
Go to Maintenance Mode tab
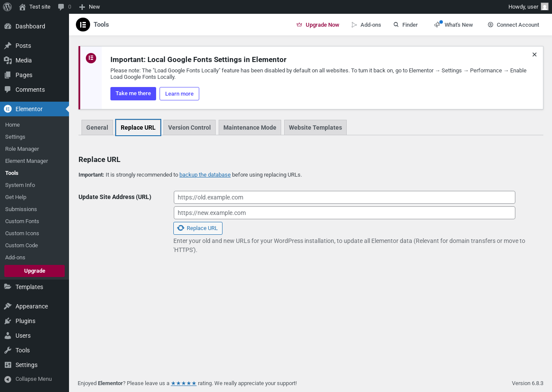pos(250,128)
